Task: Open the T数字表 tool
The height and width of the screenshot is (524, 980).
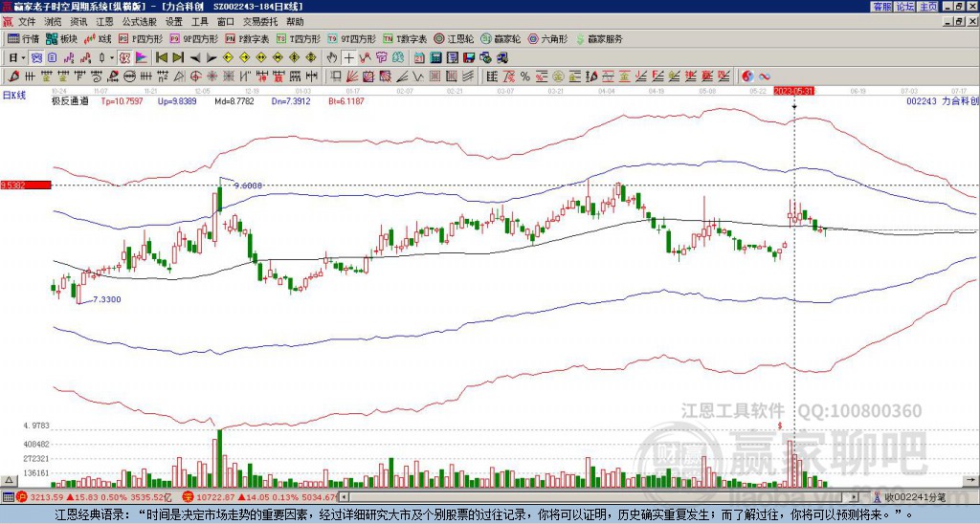Action: pos(405,38)
